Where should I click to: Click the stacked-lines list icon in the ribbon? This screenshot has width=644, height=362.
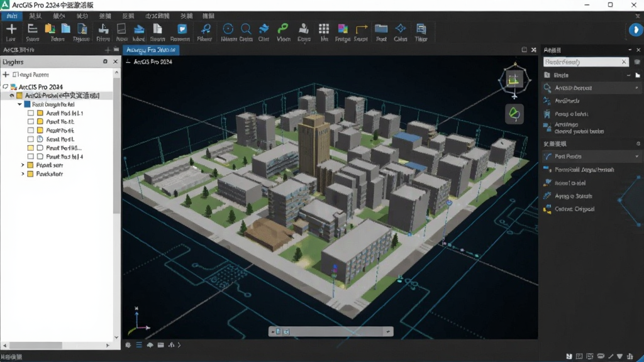[x=32, y=29]
